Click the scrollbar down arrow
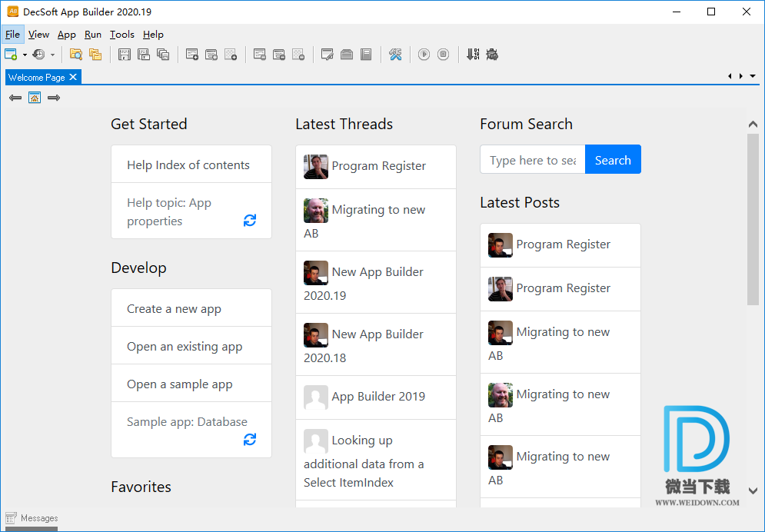 coord(753,490)
